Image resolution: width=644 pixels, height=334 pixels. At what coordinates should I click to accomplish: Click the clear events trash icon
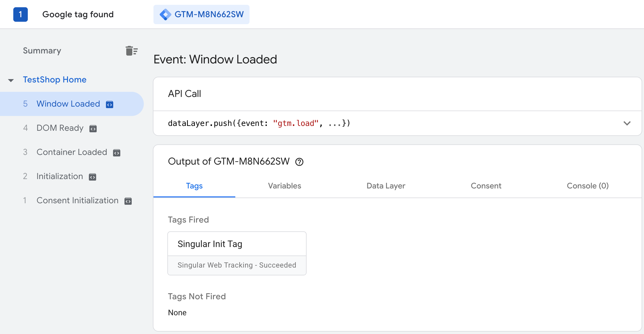click(131, 51)
